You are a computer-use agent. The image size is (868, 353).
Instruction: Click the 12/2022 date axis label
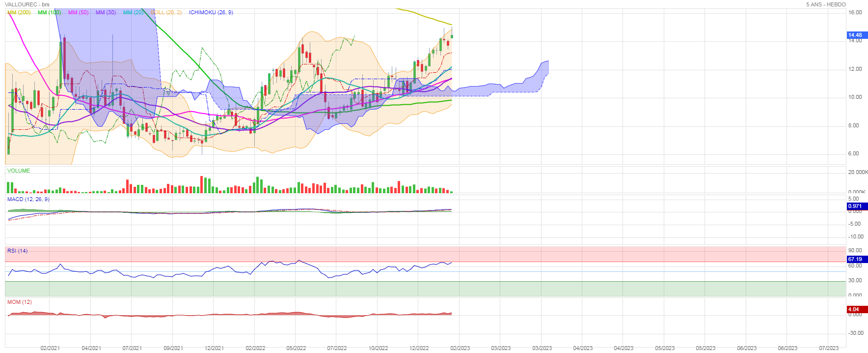click(419, 348)
